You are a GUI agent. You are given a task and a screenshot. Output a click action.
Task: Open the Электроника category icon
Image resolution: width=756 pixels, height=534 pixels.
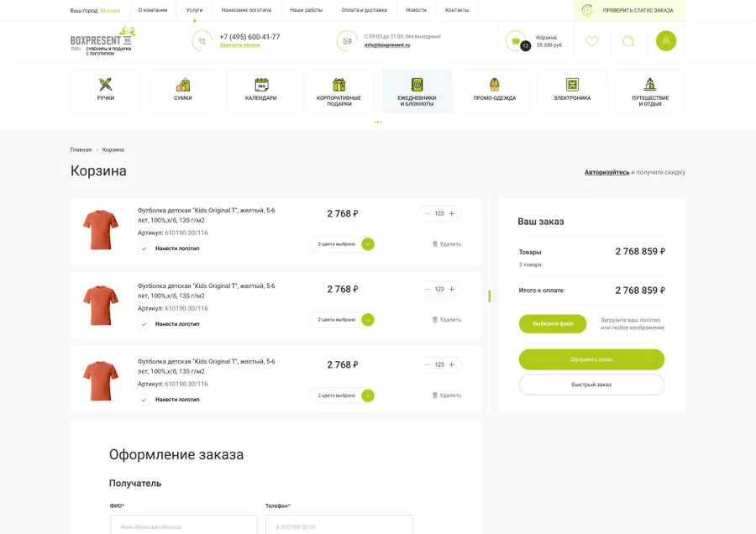pyautogui.click(x=572, y=85)
